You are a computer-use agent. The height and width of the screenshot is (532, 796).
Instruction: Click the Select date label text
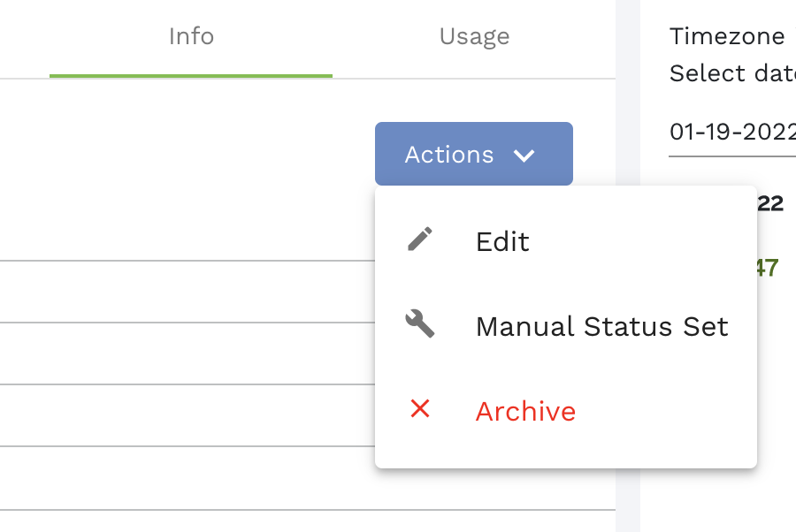point(732,73)
